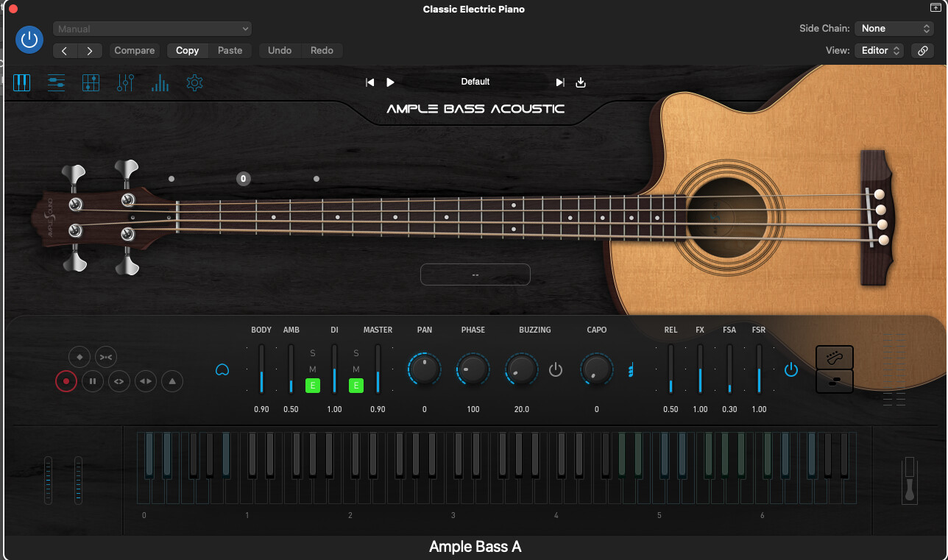The image size is (948, 560).
Task: Mute the DI channel with M
Action: point(356,369)
